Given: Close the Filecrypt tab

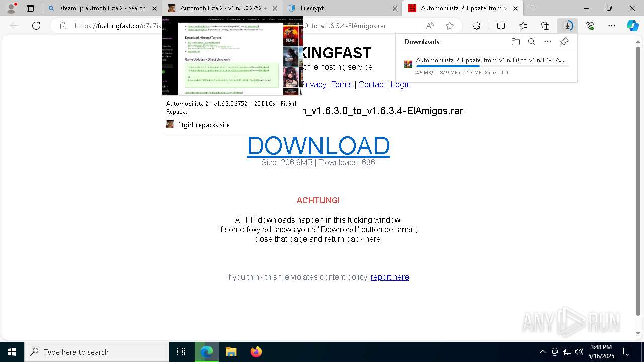Looking at the screenshot, I should pyautogui.click(x=395, y=8).
